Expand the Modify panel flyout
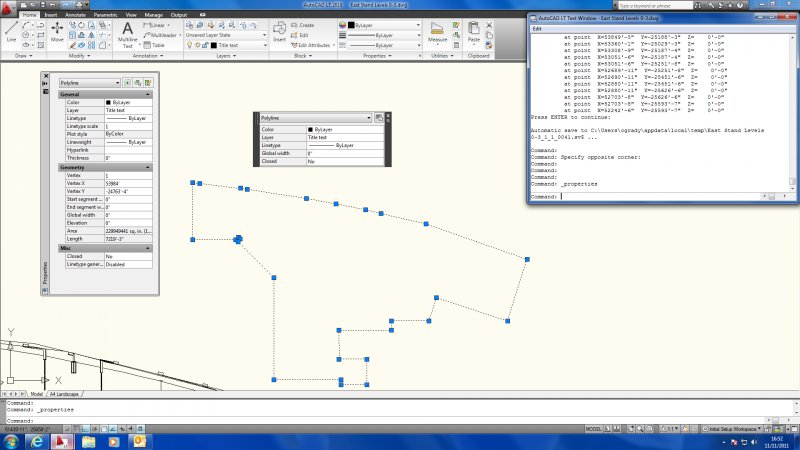Screen dimensions: 800x450 point(79,56)
